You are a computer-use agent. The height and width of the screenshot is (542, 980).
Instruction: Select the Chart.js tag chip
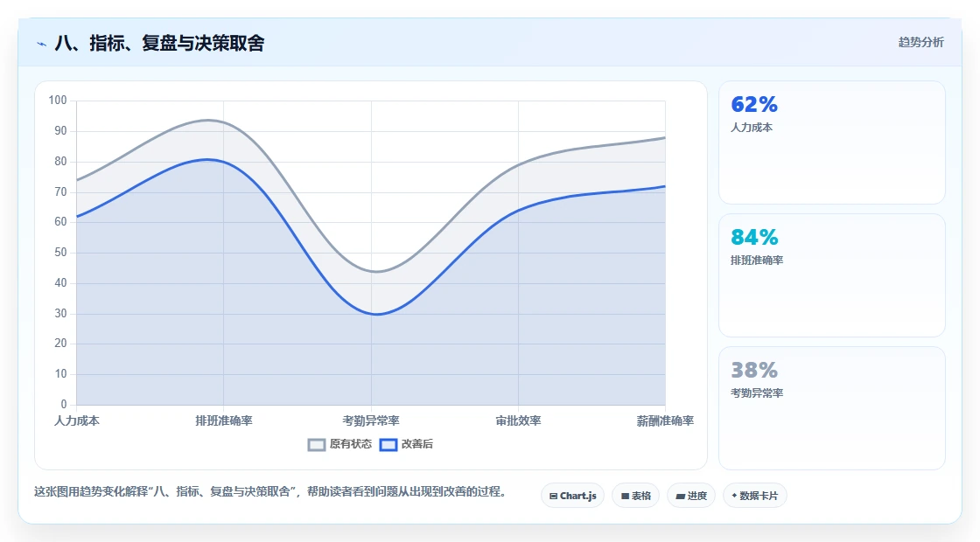[x=572, y=496]
